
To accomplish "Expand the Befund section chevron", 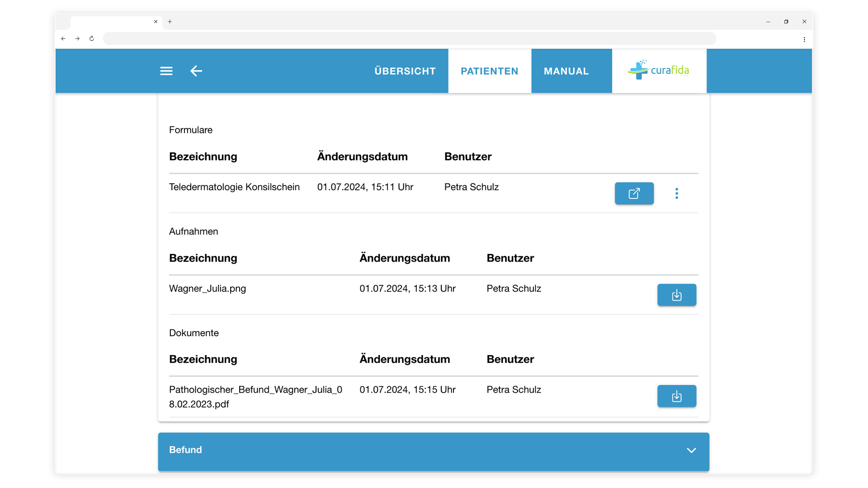I will pos(691,450).
